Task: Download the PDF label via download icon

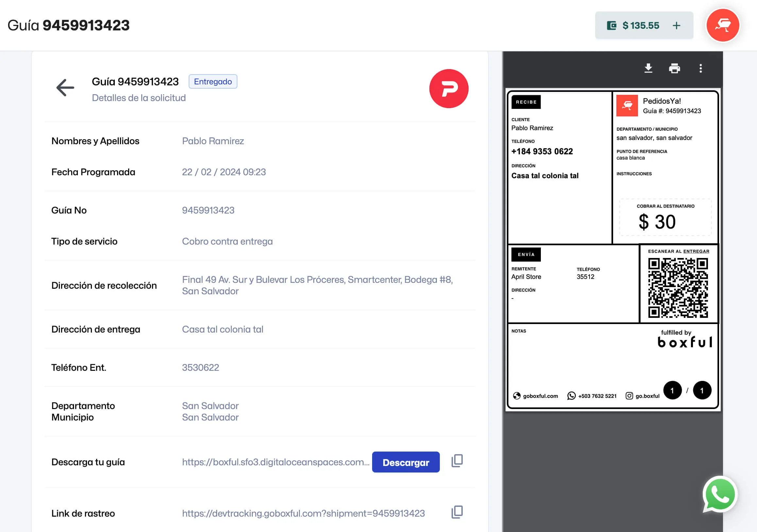Action: (648, 68)
